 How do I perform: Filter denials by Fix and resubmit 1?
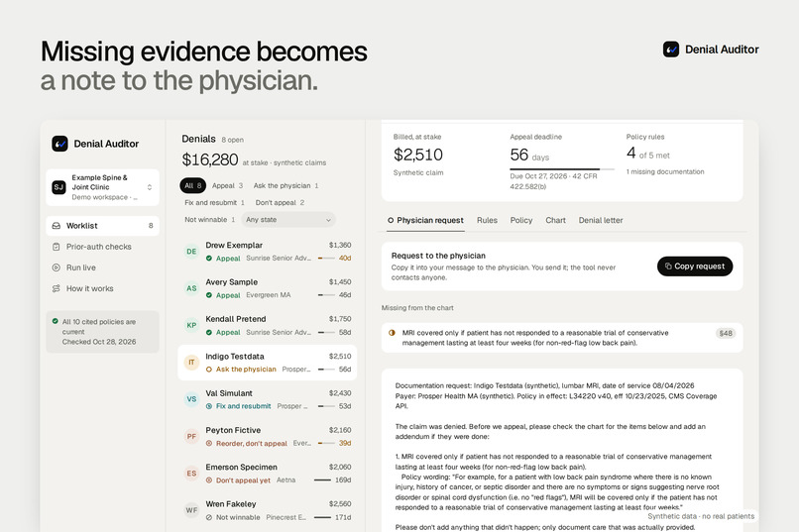point(214,203)
